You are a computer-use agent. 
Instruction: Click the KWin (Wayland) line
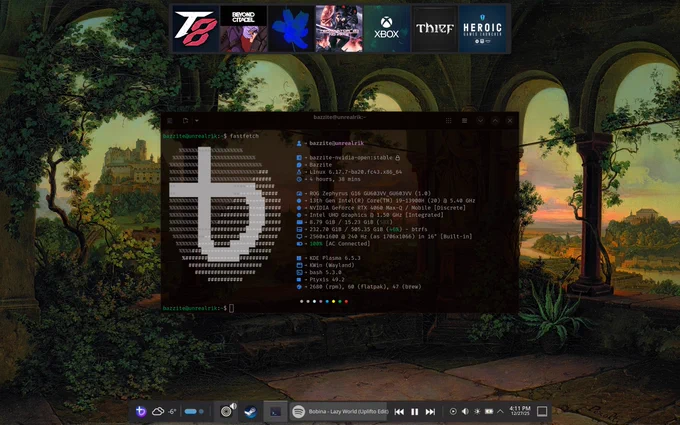(325, 265)
